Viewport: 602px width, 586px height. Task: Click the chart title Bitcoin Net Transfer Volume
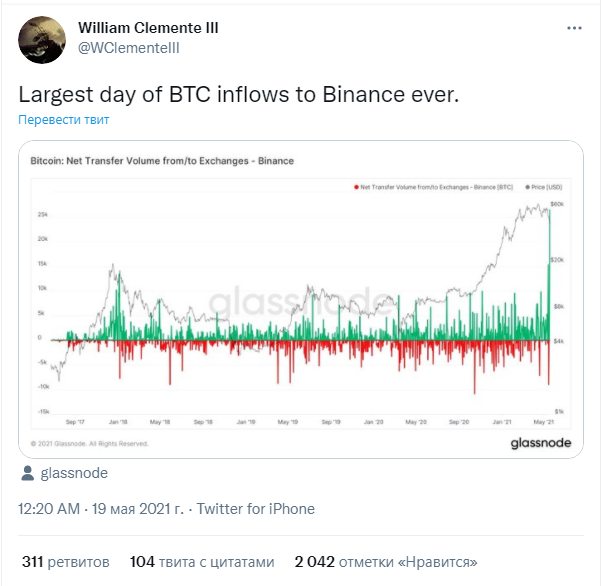click(162, 161)
